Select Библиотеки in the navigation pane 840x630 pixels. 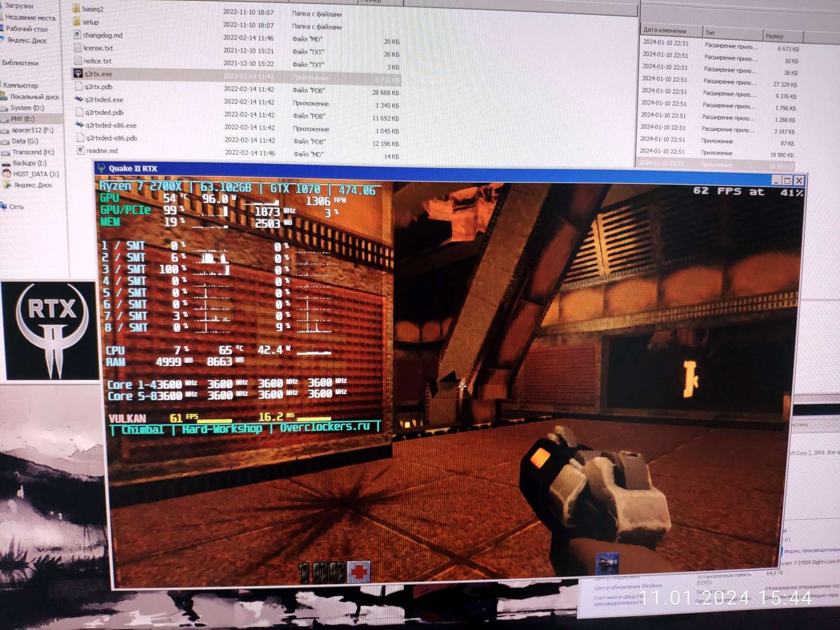click(x=20, y=63)
